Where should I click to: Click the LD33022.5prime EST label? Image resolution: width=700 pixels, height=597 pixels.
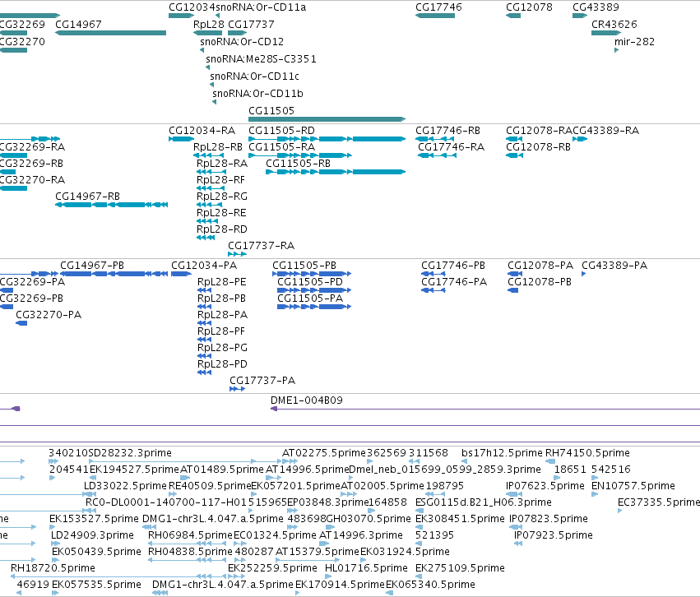tap(126, 486)
